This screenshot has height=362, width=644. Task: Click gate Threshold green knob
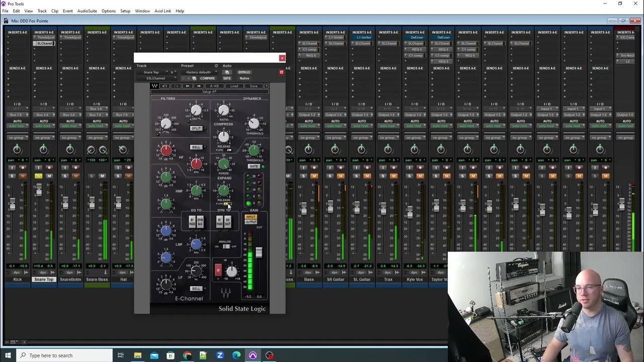(254, 150)
